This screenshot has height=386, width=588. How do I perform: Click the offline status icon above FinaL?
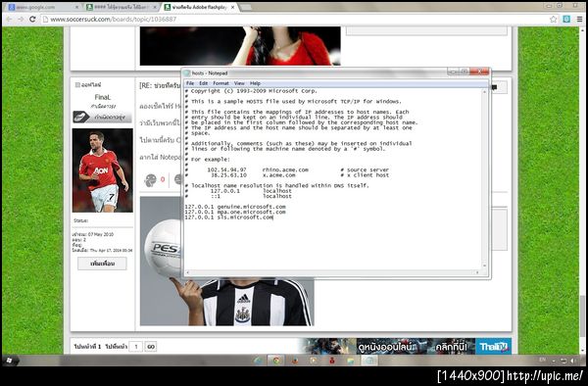[x=77, y=85]
